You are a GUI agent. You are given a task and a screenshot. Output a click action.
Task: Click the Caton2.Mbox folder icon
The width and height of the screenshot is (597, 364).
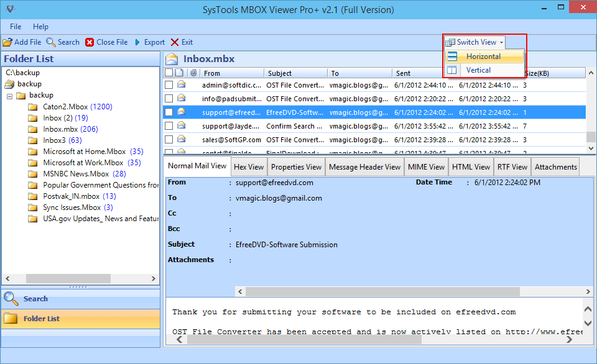point(33,107)
